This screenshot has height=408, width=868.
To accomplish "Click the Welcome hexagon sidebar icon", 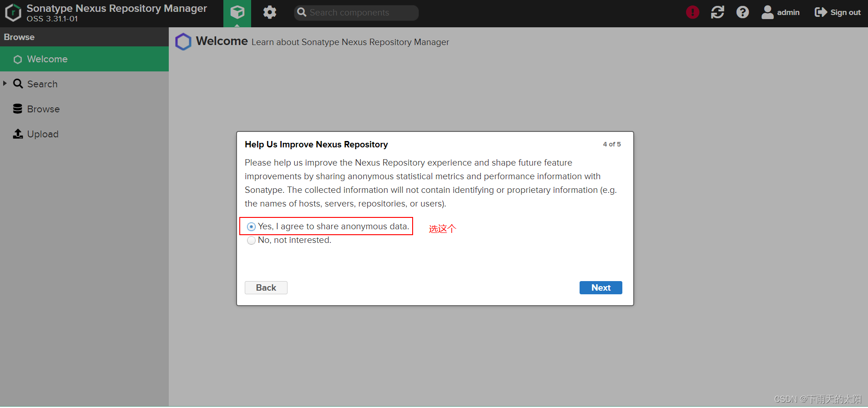I will coord(18,60).
